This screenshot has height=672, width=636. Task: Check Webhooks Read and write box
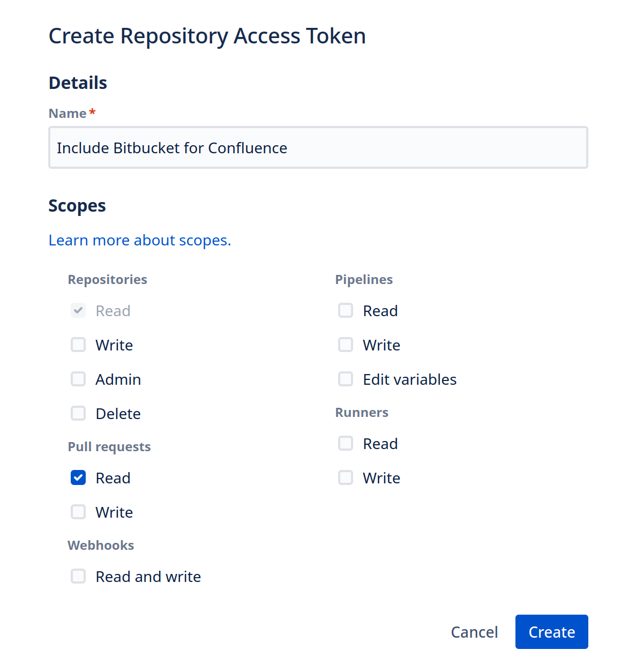78,576
